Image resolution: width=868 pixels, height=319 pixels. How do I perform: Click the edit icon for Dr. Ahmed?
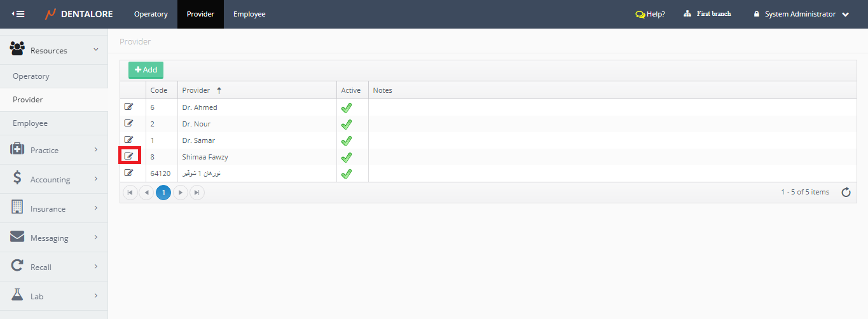click(x=129, y=107)
